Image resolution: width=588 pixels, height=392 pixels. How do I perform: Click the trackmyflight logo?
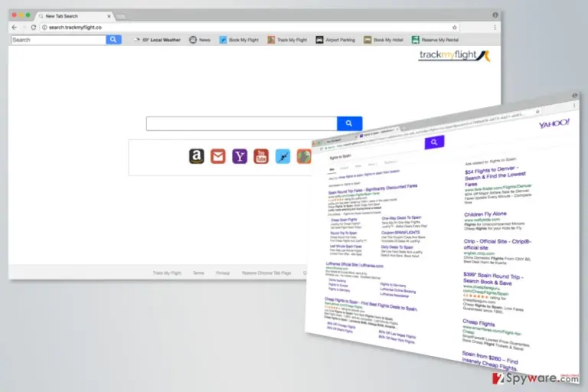[x=455, y=56]
